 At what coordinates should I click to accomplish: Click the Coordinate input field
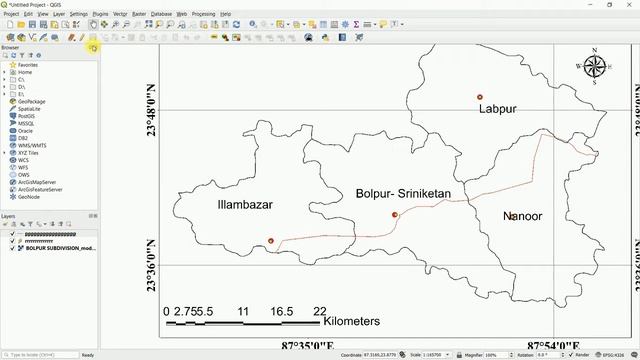click(x=380, y=355)
